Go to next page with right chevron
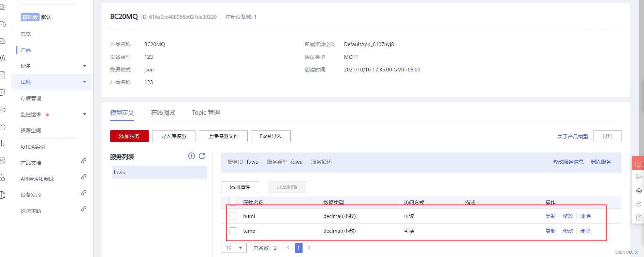 click(x=309, y=248)
